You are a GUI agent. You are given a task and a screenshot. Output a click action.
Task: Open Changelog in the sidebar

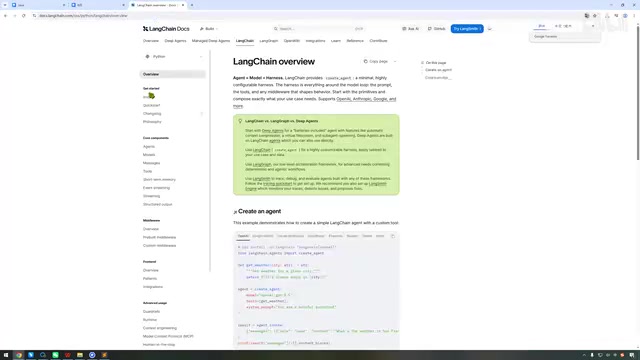152,113
